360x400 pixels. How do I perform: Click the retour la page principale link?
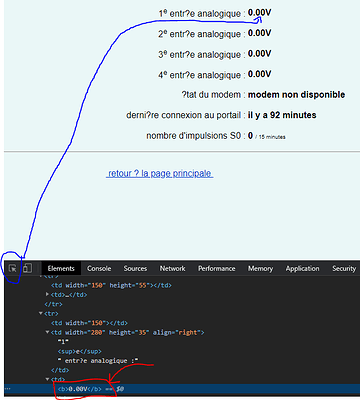[160, 174]
